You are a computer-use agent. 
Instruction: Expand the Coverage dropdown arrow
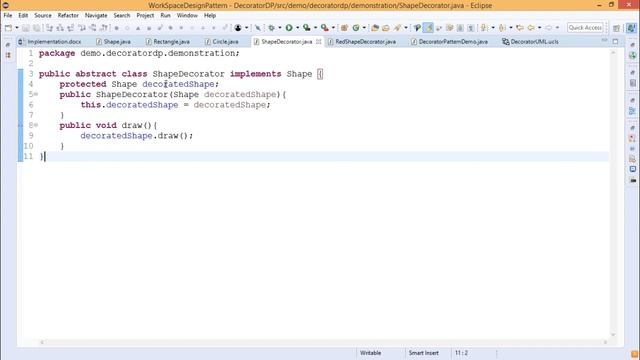pos(316,28)
